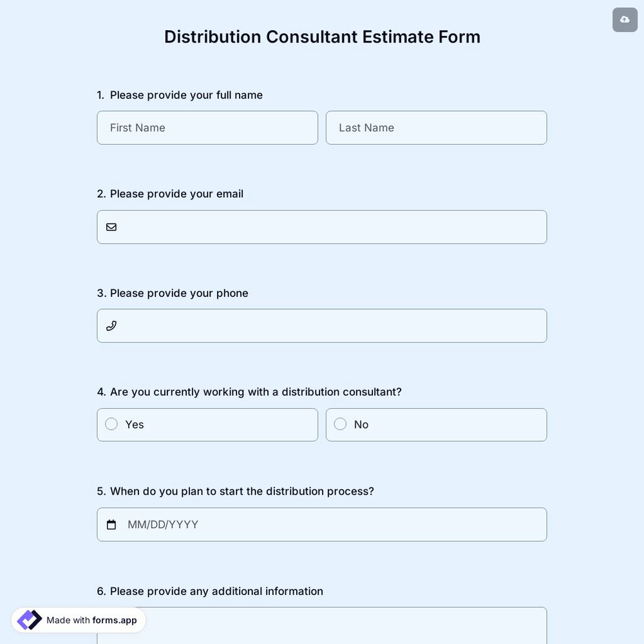Click the form title Distribution Consultant Estimate Form
This screenshot has height=644, width=644.
click(322, 36)
